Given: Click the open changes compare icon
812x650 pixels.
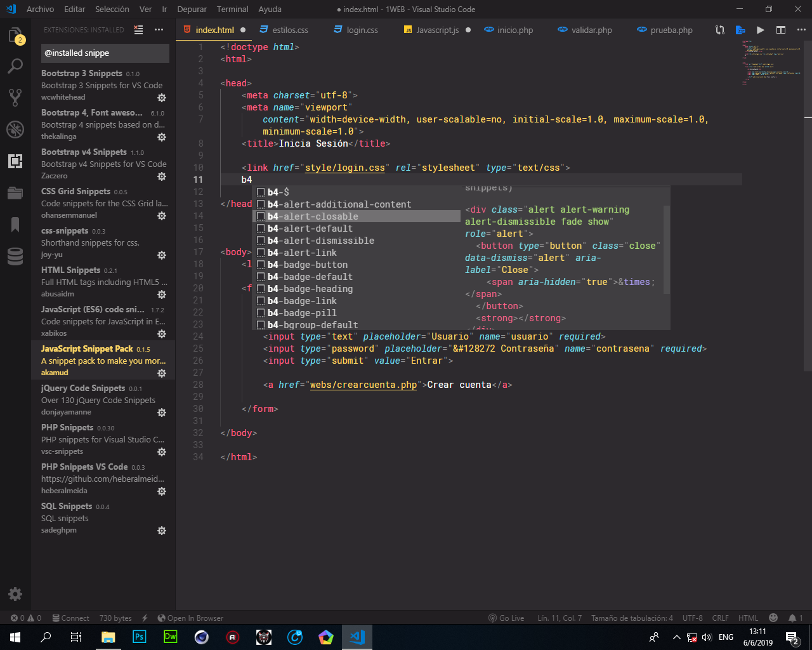Looking at the screenshot, I should click(720, 30).
